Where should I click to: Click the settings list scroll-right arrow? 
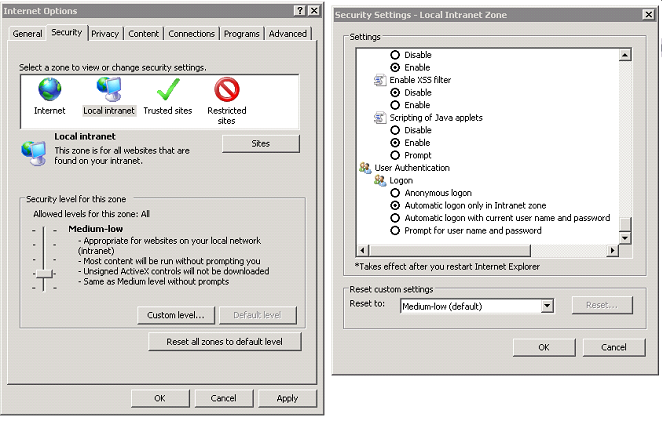click(613, 251)
